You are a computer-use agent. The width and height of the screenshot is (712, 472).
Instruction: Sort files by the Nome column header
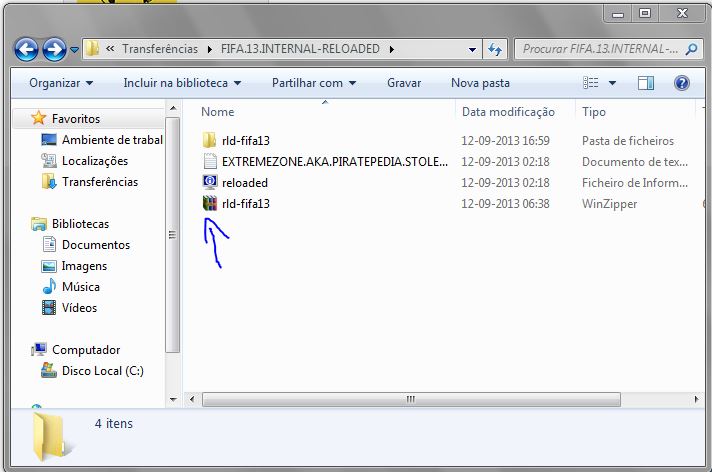(218, 112)
